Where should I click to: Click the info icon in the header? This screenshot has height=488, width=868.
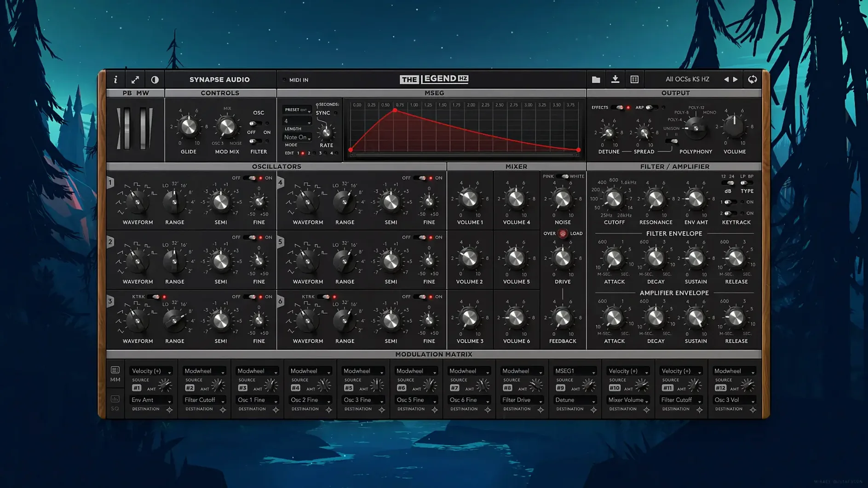(115, 80)
